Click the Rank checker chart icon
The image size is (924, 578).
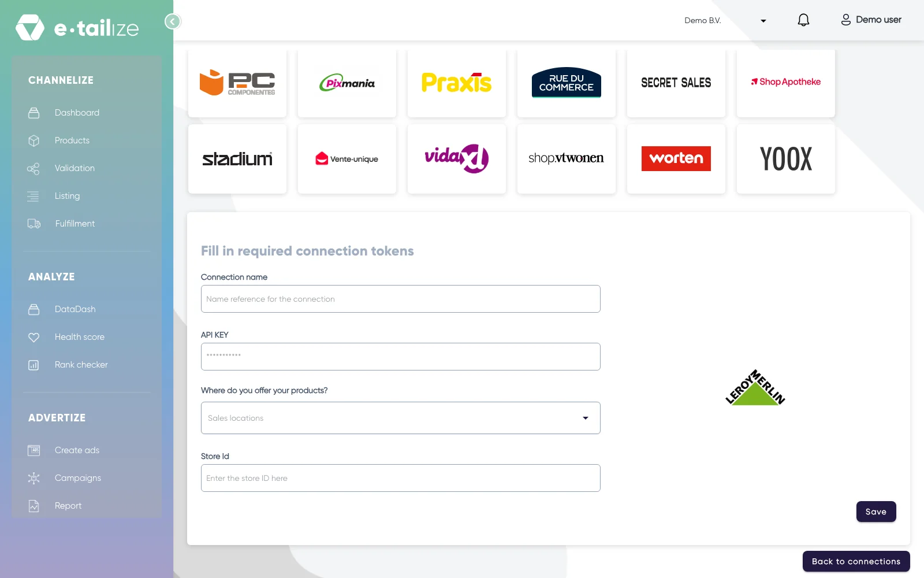pyautogui.click(x=34, y=365)
